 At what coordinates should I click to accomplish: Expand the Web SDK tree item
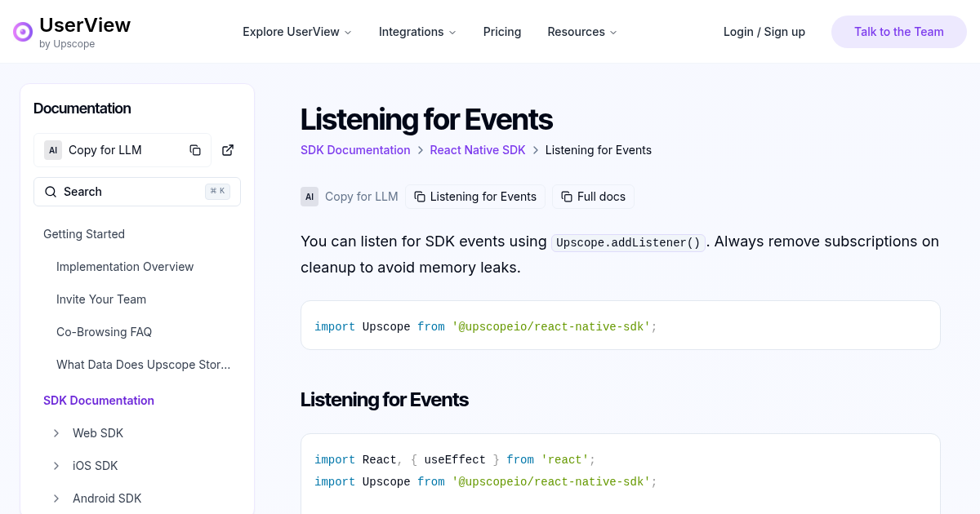click(56, 433)
